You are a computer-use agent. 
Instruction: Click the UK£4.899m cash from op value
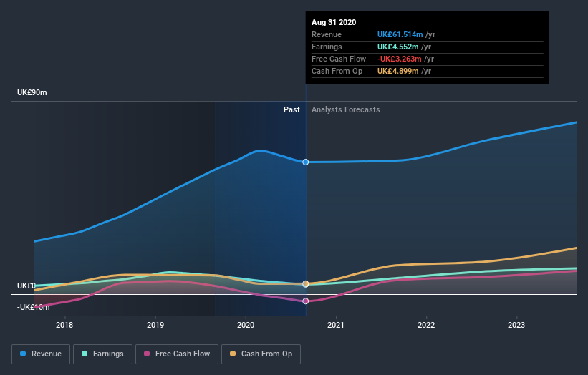(398, 71)
